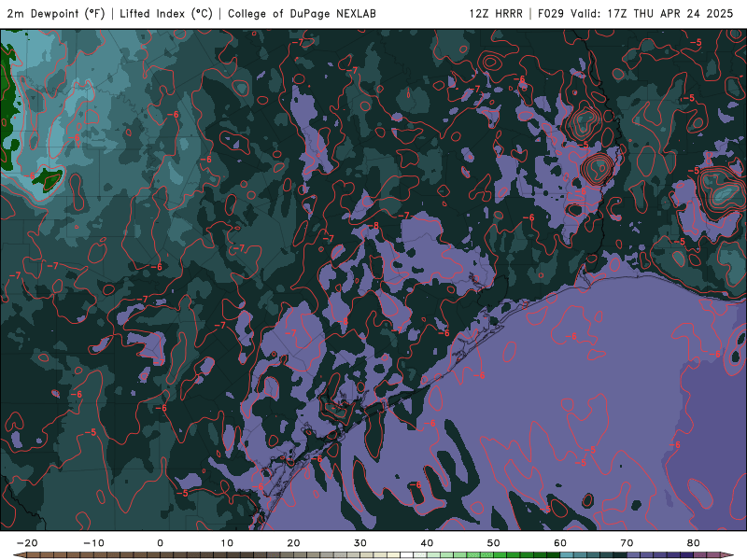Viewport: 747px width, 560px height.
Task: Click the 10 color scale label
Action: click(x=227, y=543)
